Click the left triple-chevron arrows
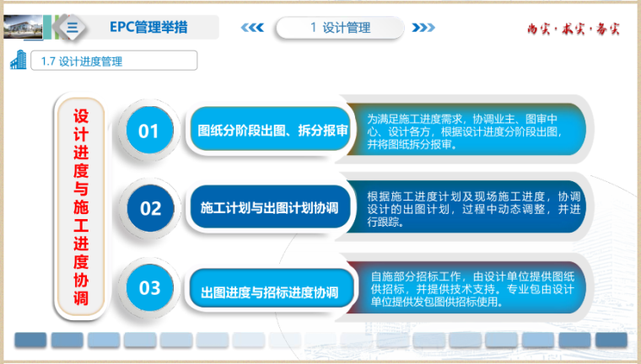 [252, 27]
